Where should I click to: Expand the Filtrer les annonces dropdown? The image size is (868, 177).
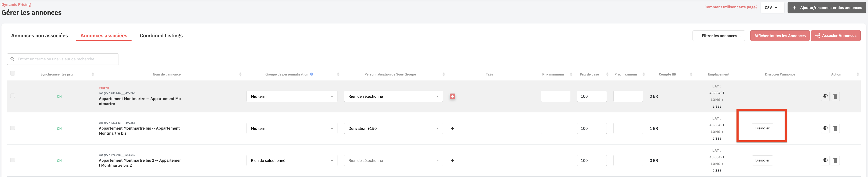click(x=718, y=36)
